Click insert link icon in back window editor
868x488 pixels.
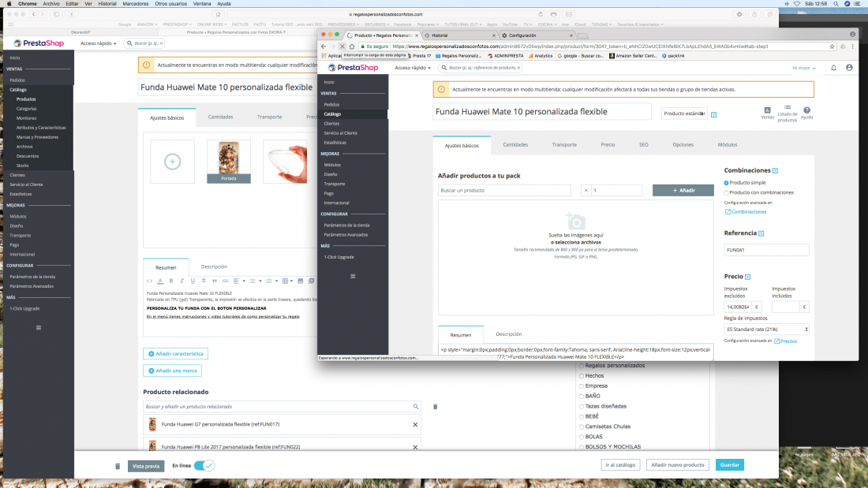226,281
